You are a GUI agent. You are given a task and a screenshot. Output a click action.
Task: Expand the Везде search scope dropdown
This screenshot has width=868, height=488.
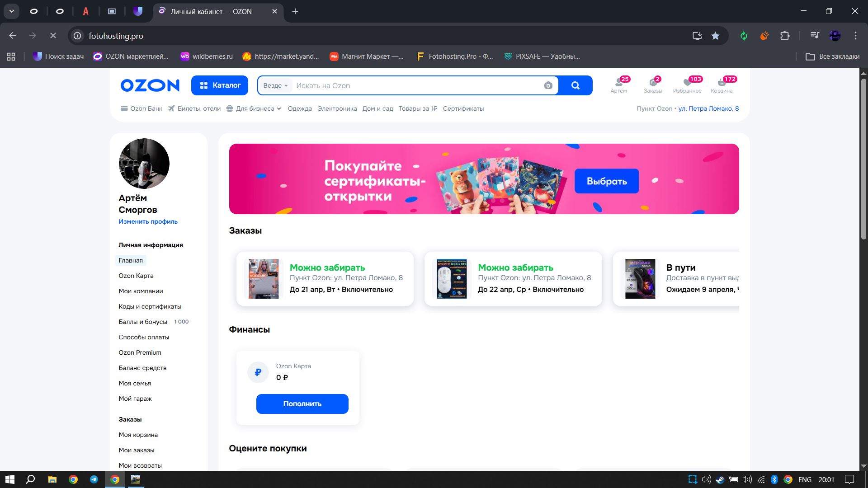pos(275,85)
